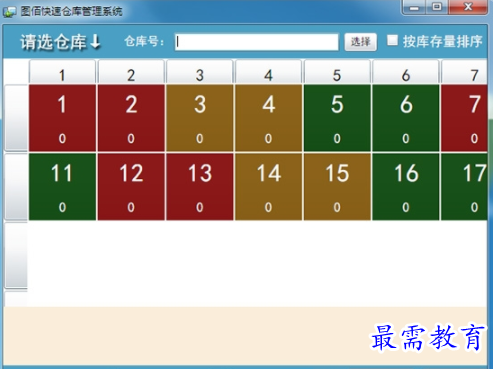This screenshot has width=493, height=369.
Task: Open brown warehouse tile 14
Action: click(x=268, y=187)
